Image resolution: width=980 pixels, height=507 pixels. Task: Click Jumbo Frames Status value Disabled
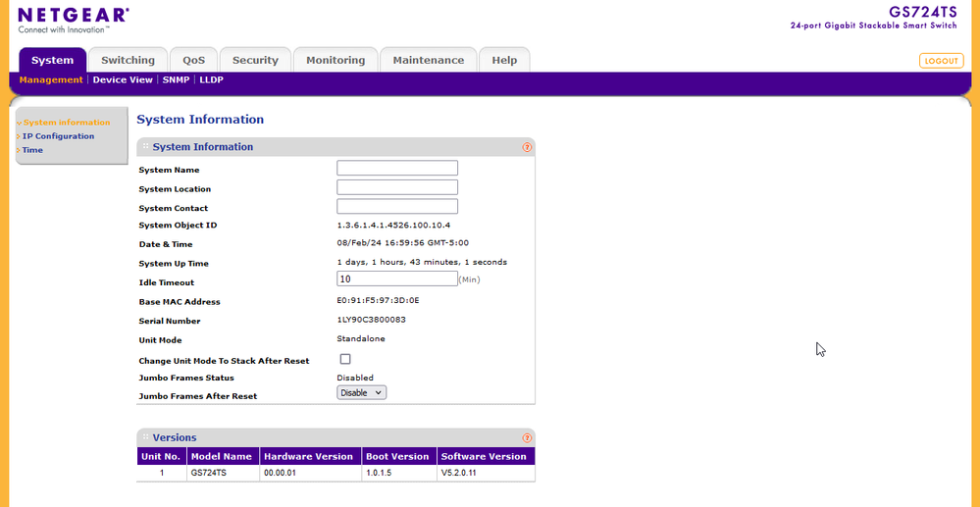point(355,378)
